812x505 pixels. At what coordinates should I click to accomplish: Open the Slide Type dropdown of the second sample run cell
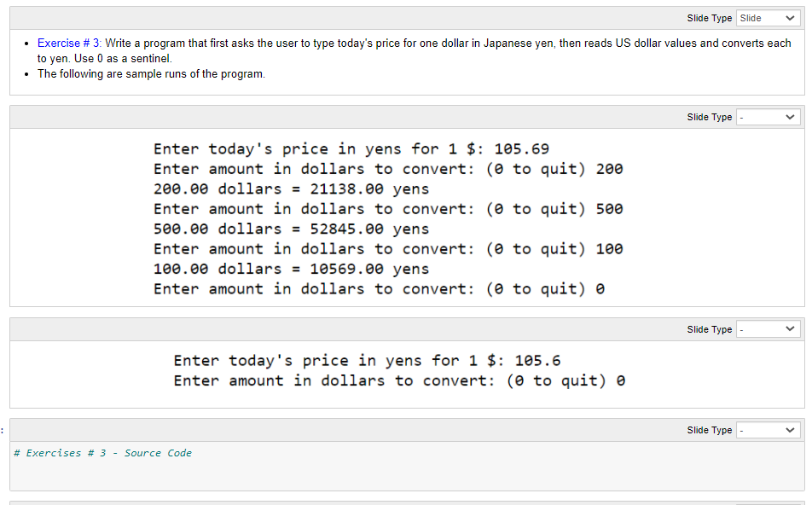click(767, 328)
